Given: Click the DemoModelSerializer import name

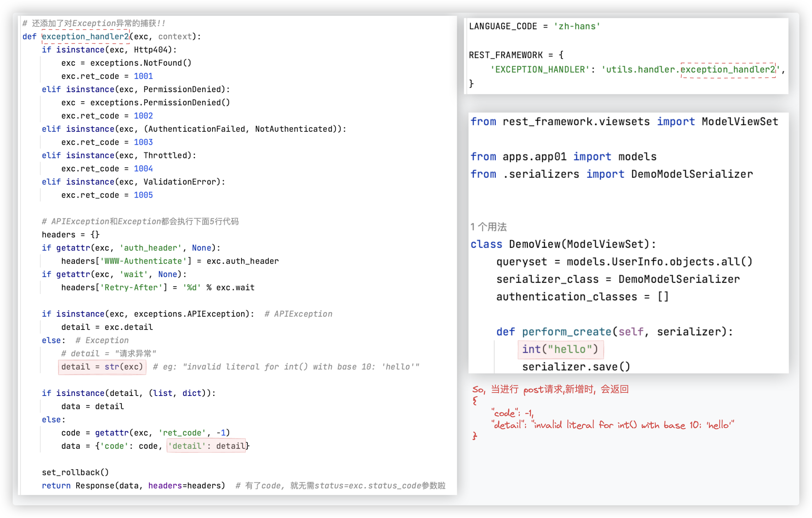Looking at the screenshot, I should tap(692, 174).
